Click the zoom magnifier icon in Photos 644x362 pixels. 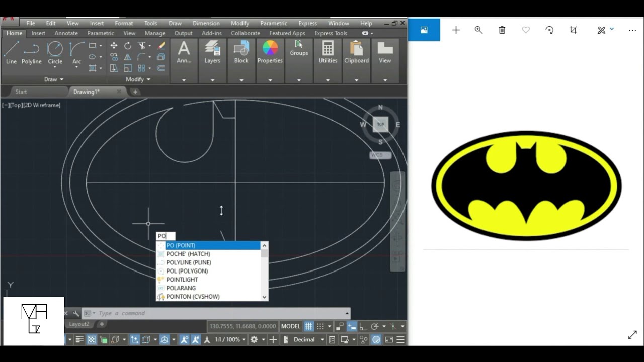tap(478, 30)
